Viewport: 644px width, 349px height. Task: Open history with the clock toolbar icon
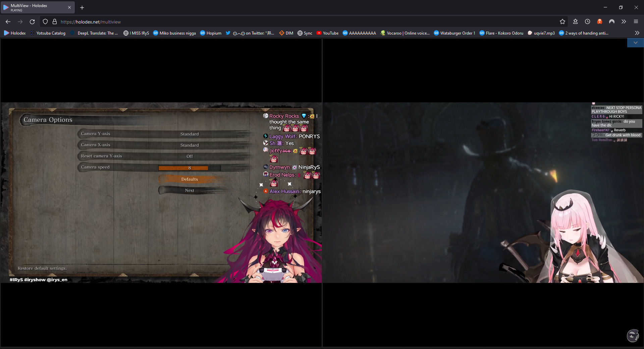[x=588, y=22]
